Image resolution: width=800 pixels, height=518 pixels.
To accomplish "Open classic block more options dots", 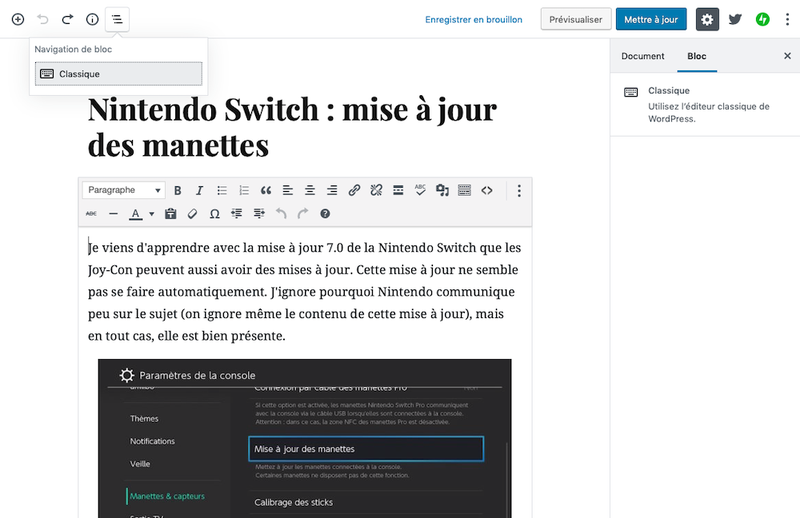I will 519,190.
